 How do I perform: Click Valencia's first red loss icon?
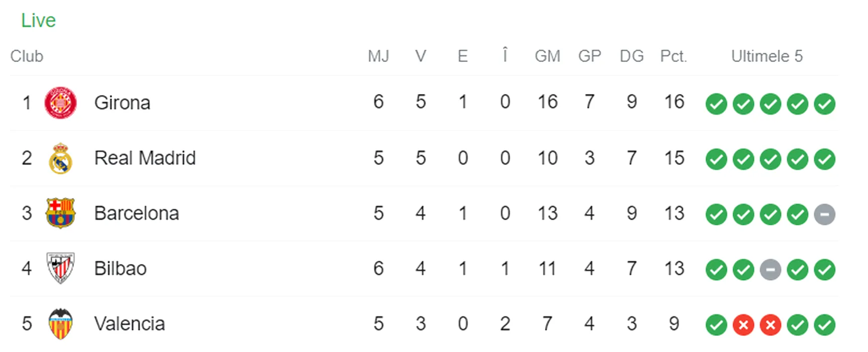click(743, 325)
